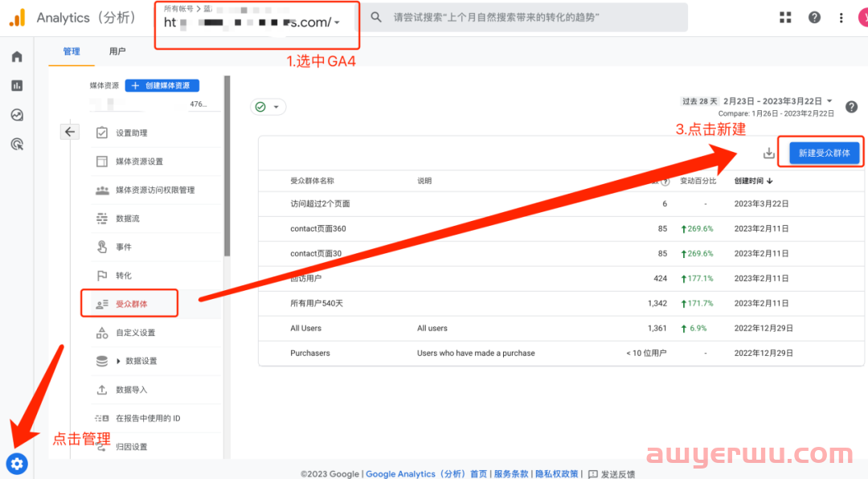The height and width of the screenshot is (479, 868).
Task: Open the Explore icon in left rail
Action: click(x=17, y=115)
